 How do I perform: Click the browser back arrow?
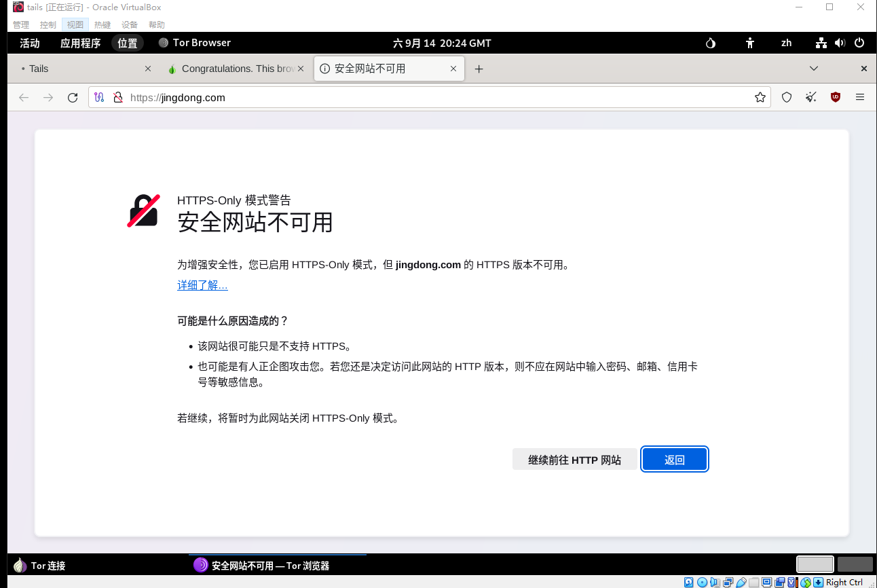coord(24,97)
